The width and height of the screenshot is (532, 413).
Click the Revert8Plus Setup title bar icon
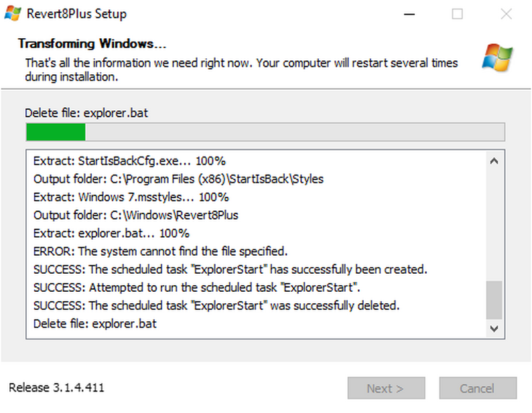tap(12, 13)
